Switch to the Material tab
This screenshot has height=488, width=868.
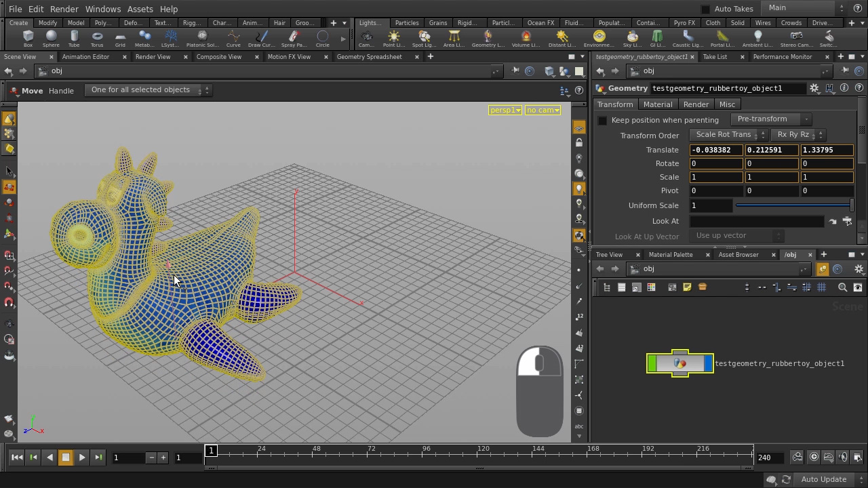[657, 104]
